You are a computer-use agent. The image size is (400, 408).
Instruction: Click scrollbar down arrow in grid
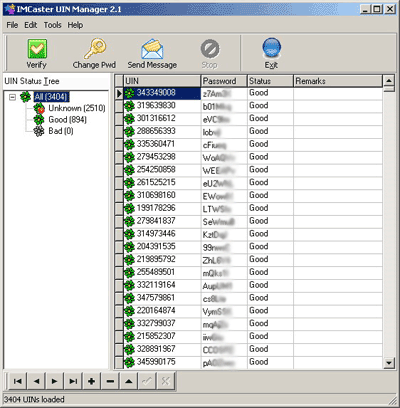click(389, 363)
